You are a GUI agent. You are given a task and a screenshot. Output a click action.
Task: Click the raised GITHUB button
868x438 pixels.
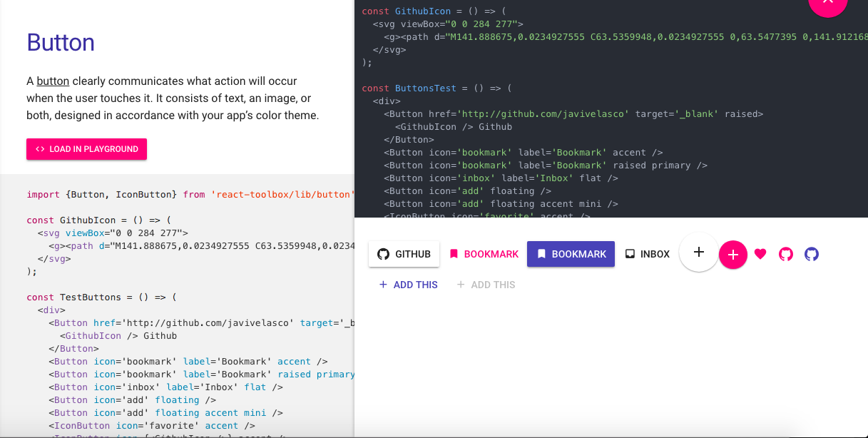[404, 254]
